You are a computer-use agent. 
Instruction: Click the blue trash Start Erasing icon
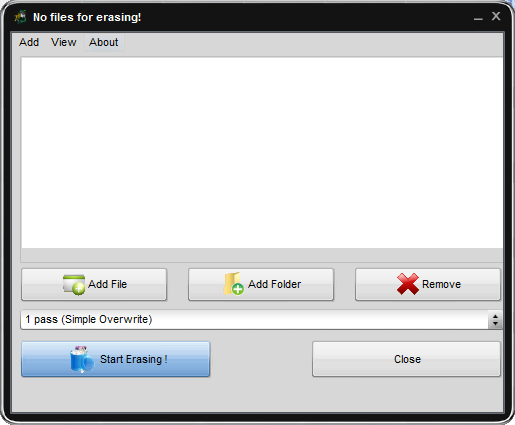tap(82, 359)
